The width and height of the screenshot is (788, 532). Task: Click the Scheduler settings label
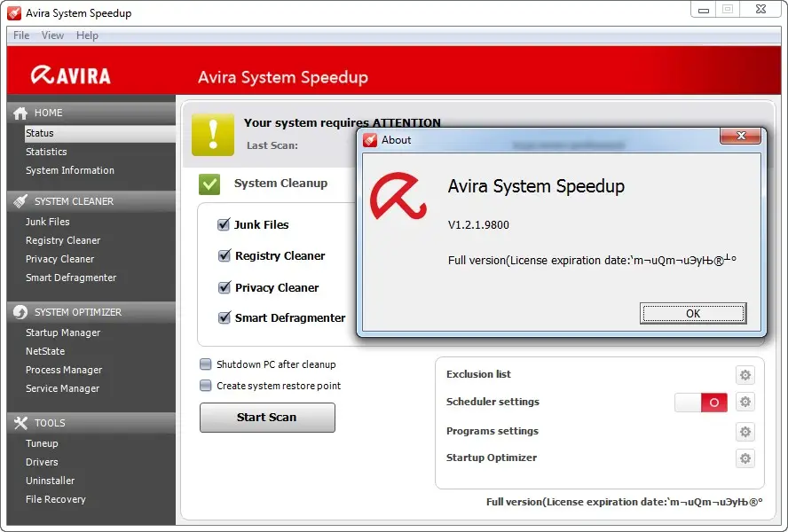point(492,402)
